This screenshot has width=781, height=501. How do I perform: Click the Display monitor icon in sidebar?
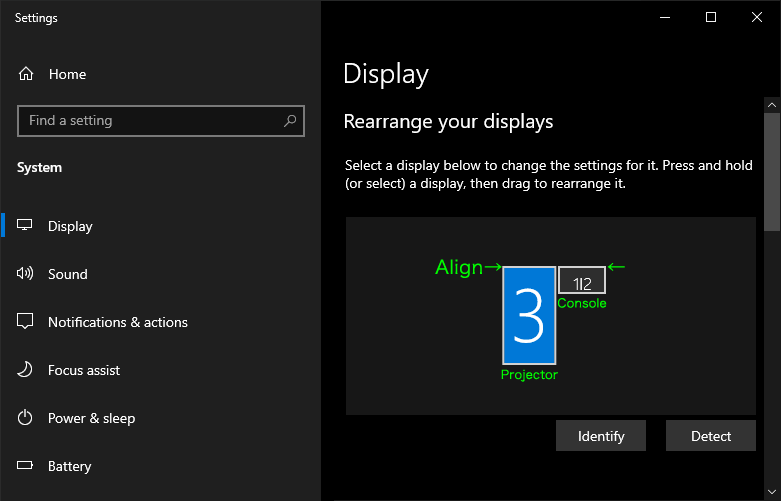click(x=24, y=225)
